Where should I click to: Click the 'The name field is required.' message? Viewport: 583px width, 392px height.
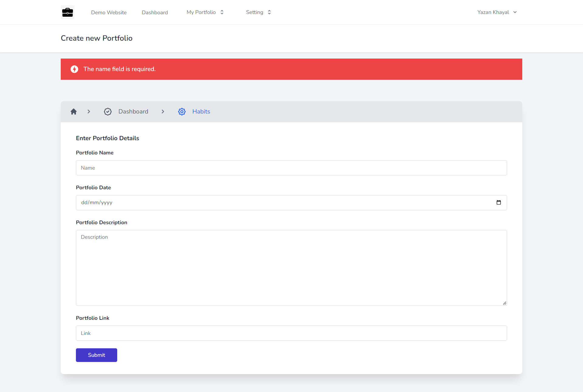(119, 69)
